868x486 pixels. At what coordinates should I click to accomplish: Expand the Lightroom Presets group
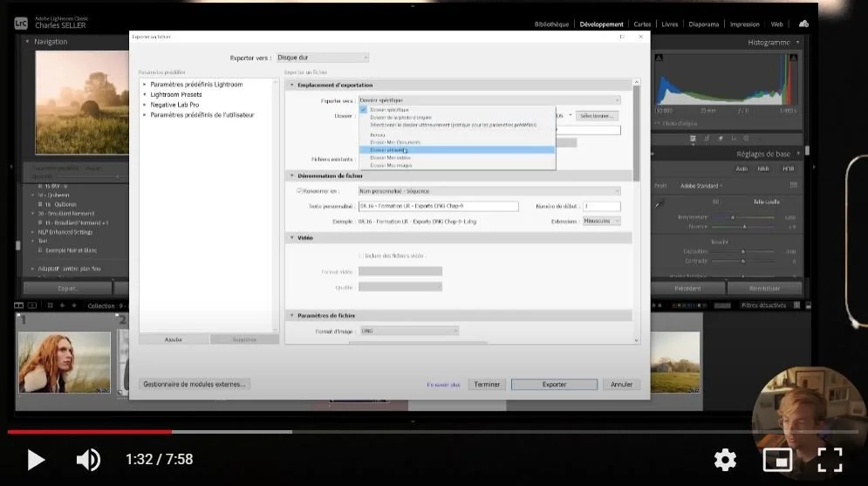[x=145, y=94]
